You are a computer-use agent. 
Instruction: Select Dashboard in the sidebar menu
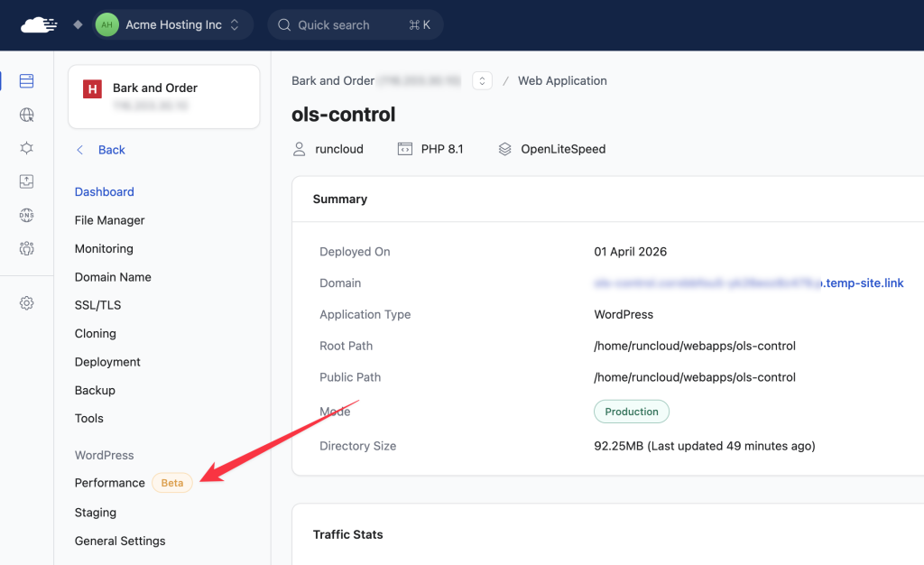coord(105,191)
